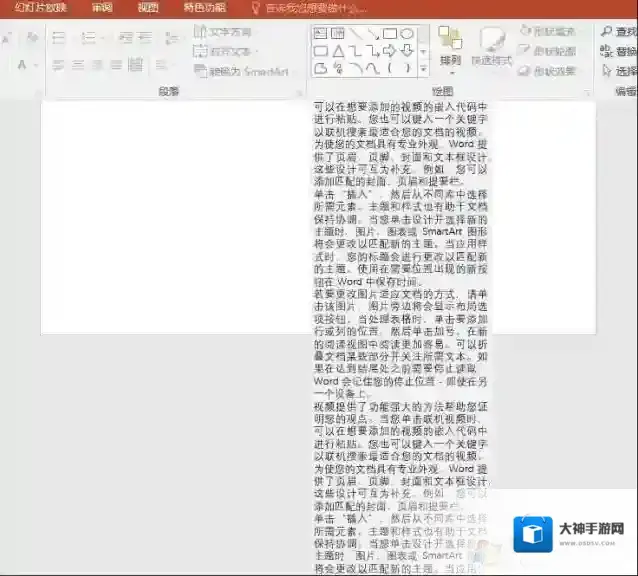Image resolution: width=638 pixels, height=576 pixels.
Task: Click the 查找 find button
Action: 619,31
